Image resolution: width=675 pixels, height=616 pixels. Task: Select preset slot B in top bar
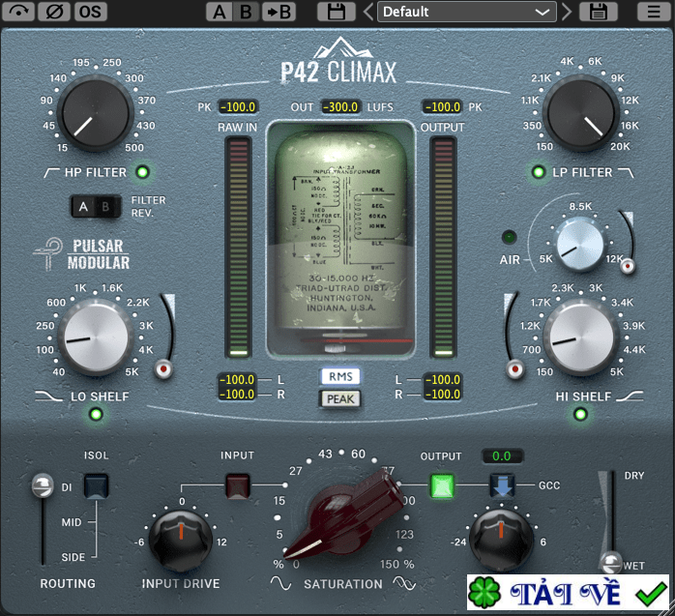click(246, 12)
